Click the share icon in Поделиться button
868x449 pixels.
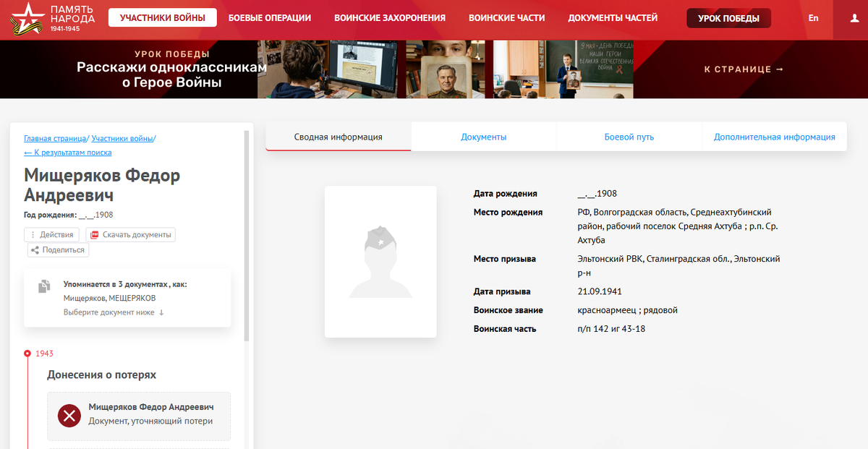35,250
